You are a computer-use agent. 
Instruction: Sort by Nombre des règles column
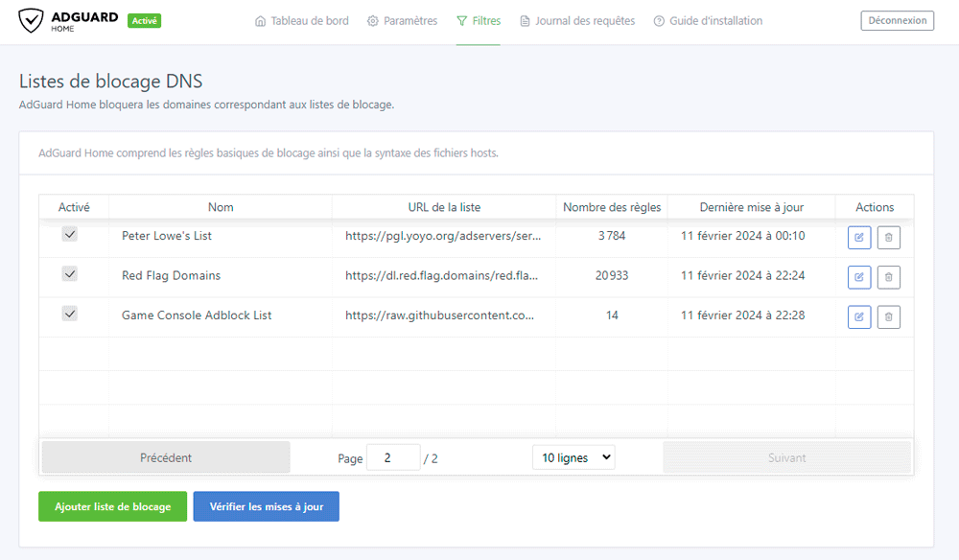pos(612,207)
